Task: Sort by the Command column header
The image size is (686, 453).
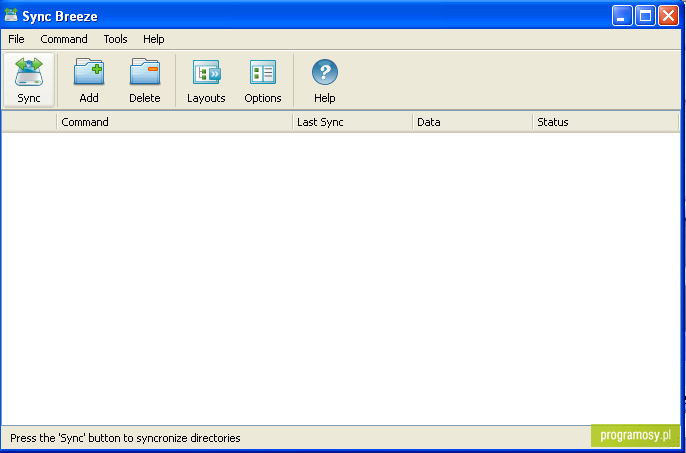Action: pos(175,122)
